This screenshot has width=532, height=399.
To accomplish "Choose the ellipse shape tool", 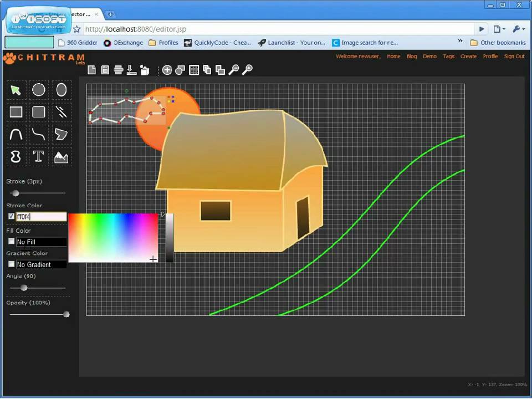I will point(61,90).
